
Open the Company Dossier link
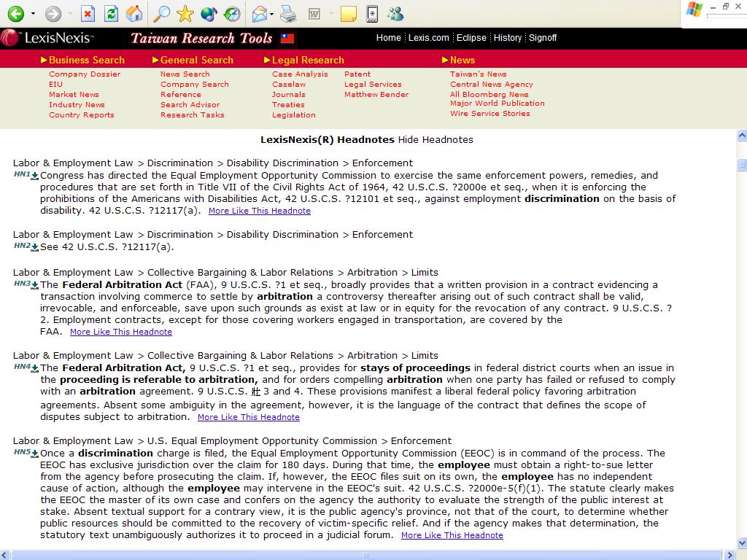(85, 74)
